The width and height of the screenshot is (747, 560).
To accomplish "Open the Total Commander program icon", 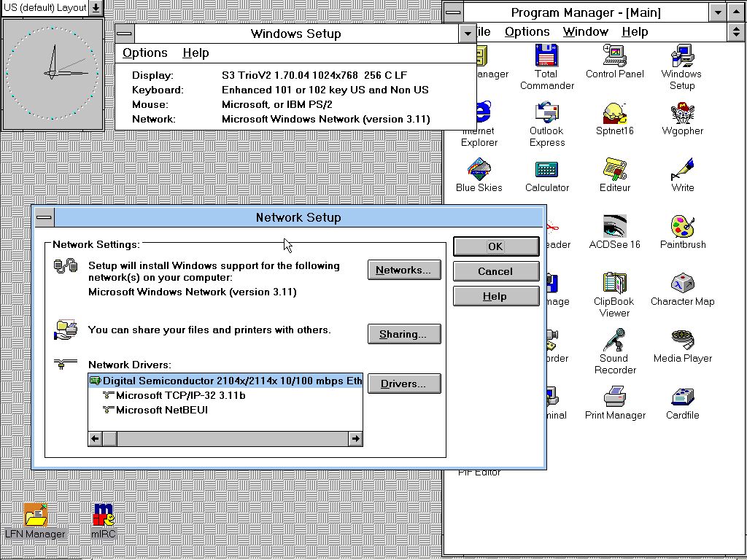I will (546, 56).
